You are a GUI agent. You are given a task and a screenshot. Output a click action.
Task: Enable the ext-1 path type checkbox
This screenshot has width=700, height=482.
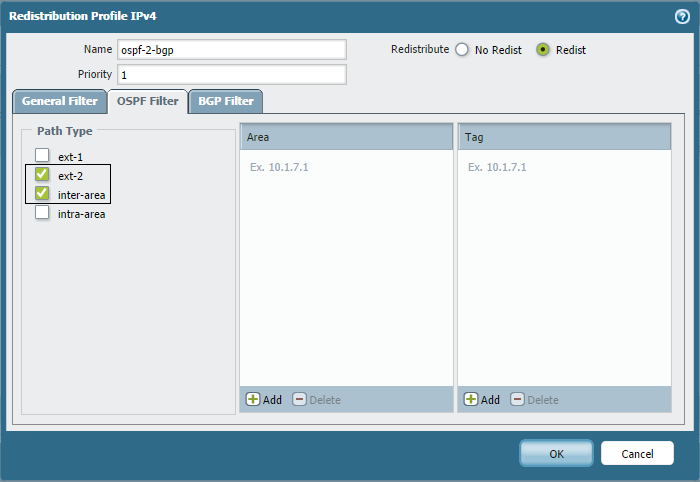pos(42,155)
